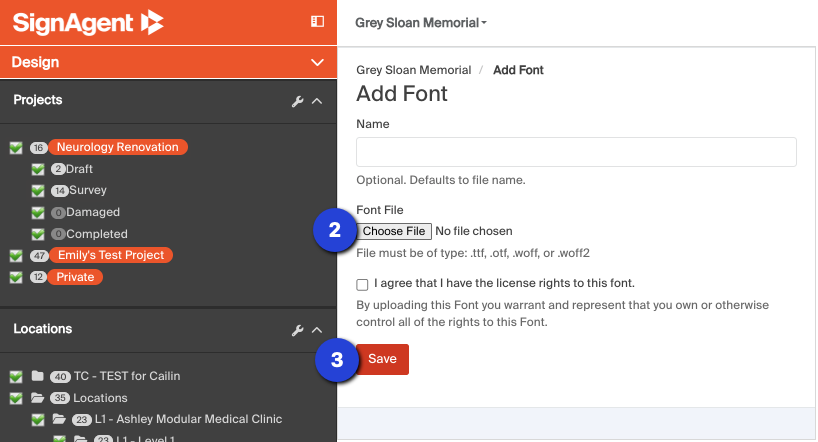818x442 pixels.
Task: Uncheck L1 - Ashley Modular Medical Clinic checkbox
Action: (38, 420)
